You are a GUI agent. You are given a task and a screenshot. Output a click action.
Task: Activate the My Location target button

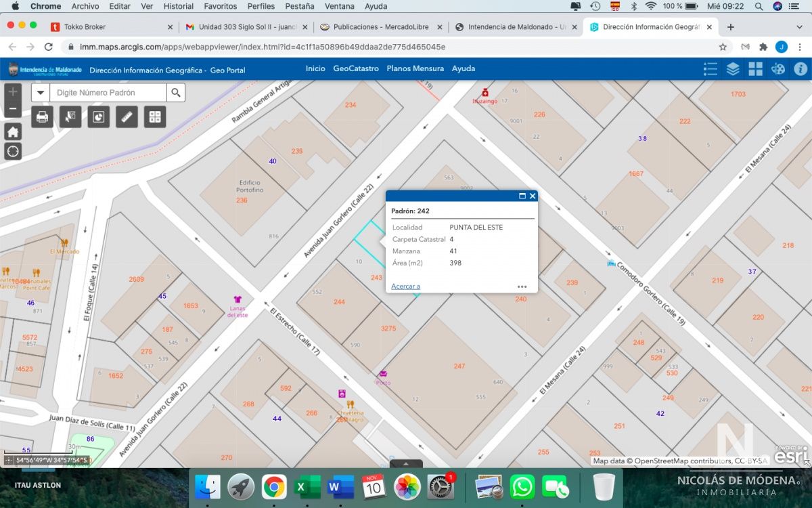[x=13, y=151]
